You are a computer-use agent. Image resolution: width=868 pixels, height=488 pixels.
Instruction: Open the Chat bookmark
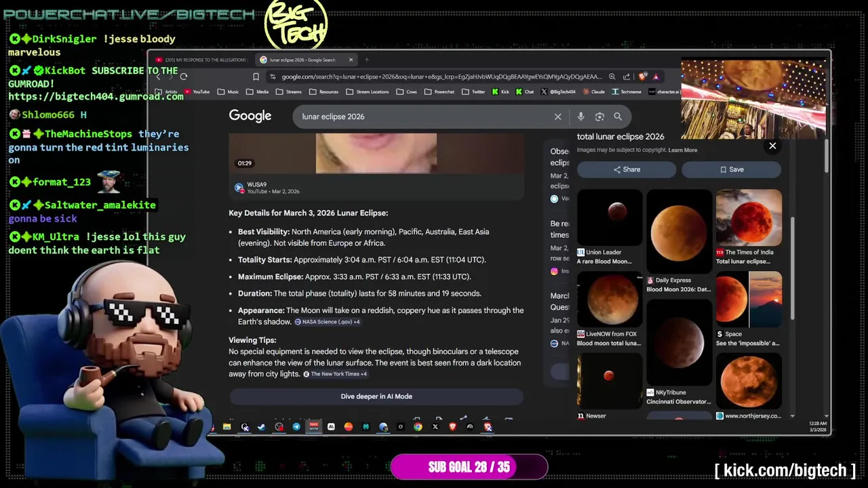[525, 91]
